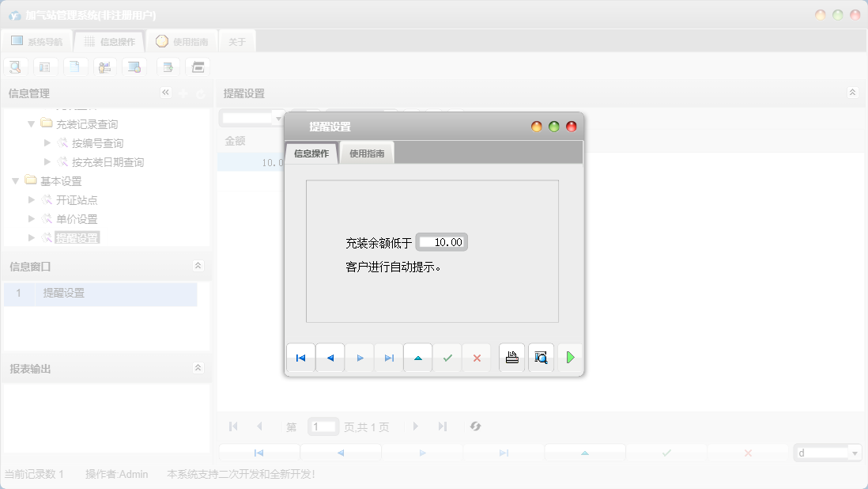Select the 信息操作 tab in dialog
868x489 pixels.
pos(311,154)
